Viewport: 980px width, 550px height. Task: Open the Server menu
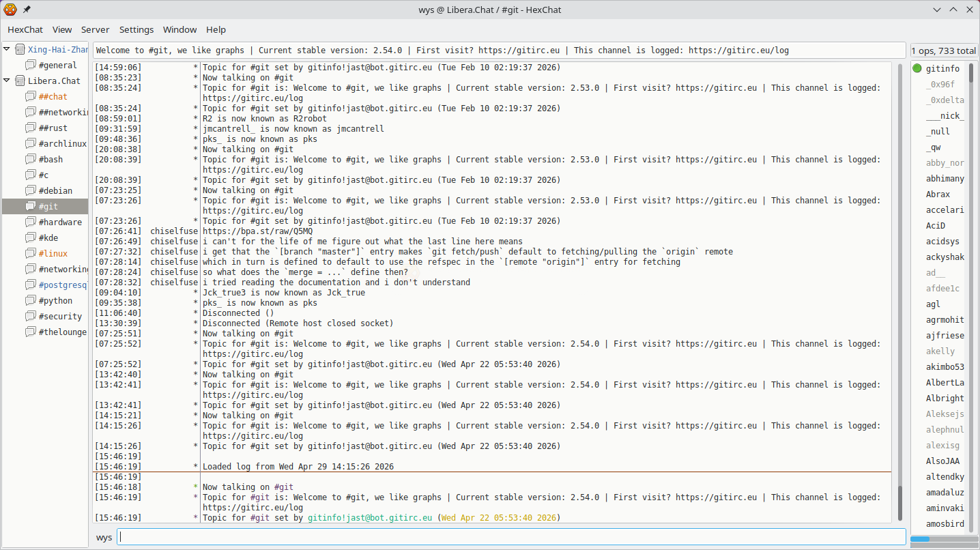pyautogui.click(x=96, y=30)
